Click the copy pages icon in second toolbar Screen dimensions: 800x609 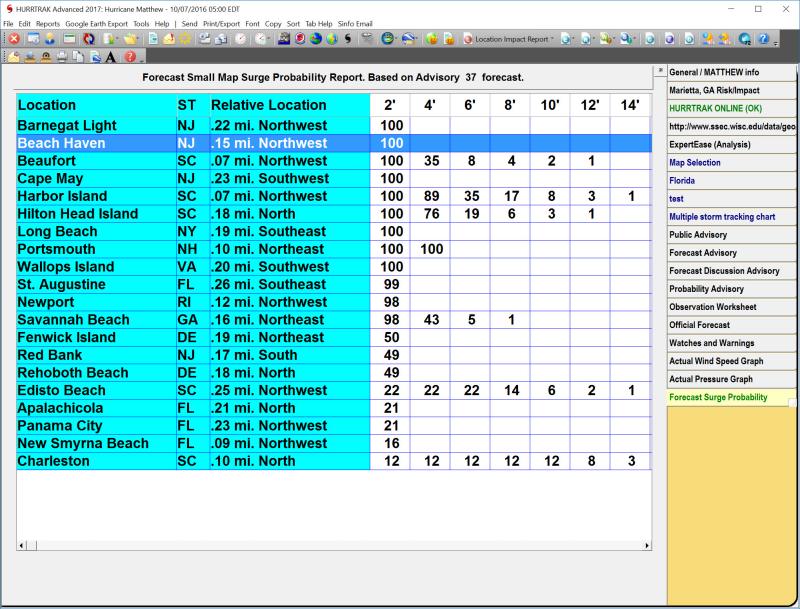click(78, 57)
